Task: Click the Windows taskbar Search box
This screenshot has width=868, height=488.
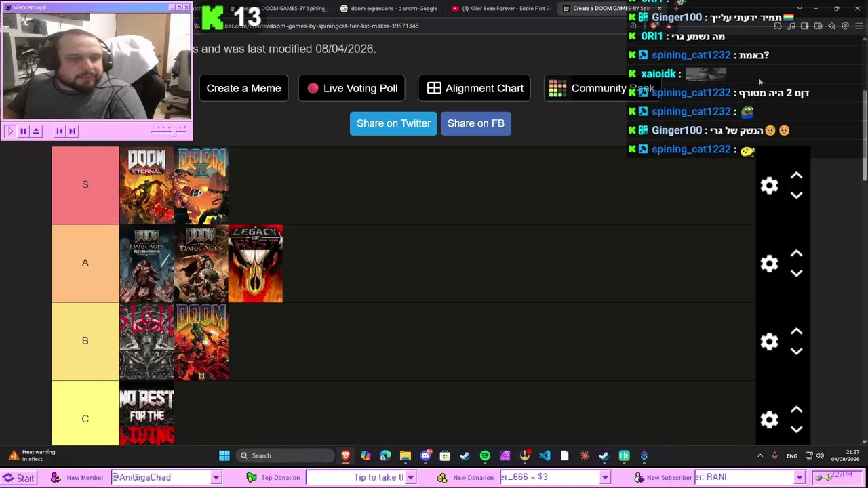Action: (285, 455)
